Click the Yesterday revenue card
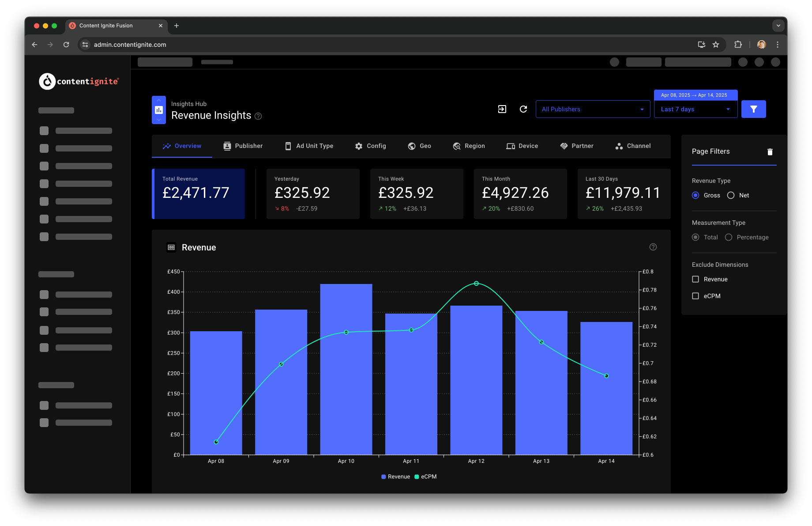 (x=313, y=194)
